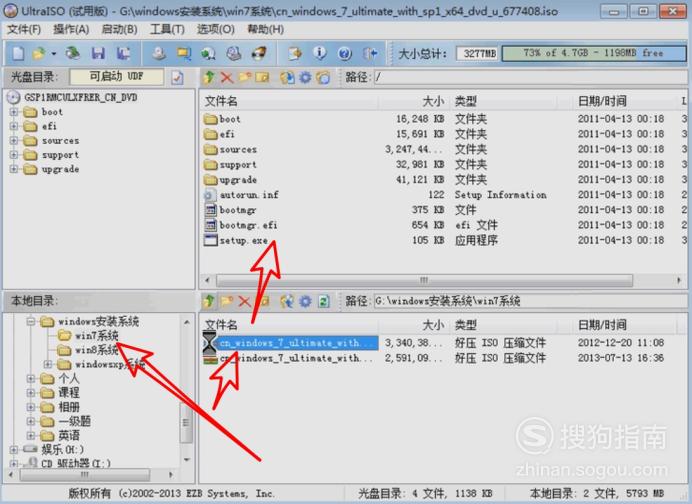692x504 pixels.
Task: Click the New folder icon in image toolbar
Action: [245, 78]
